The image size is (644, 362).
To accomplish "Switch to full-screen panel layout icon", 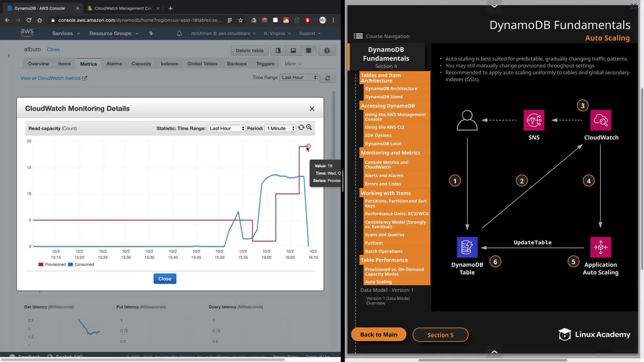I will pos(308,51).
